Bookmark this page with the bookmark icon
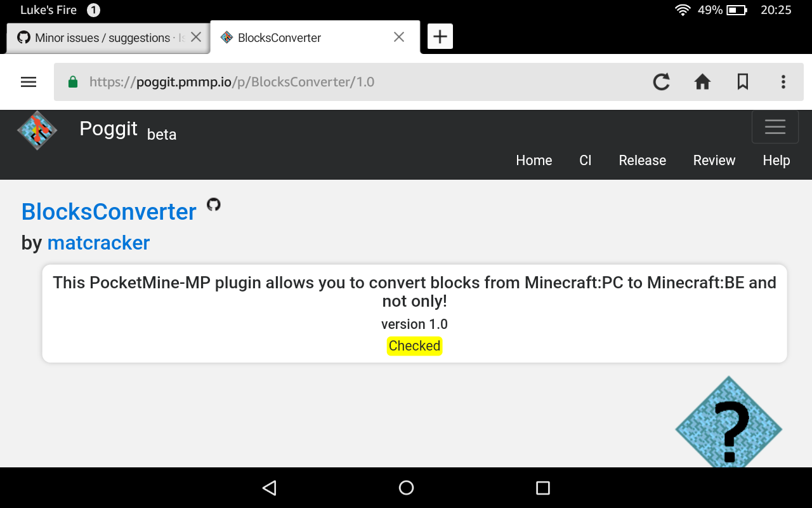This screenshot has height=508, width=812. point(743,82)
